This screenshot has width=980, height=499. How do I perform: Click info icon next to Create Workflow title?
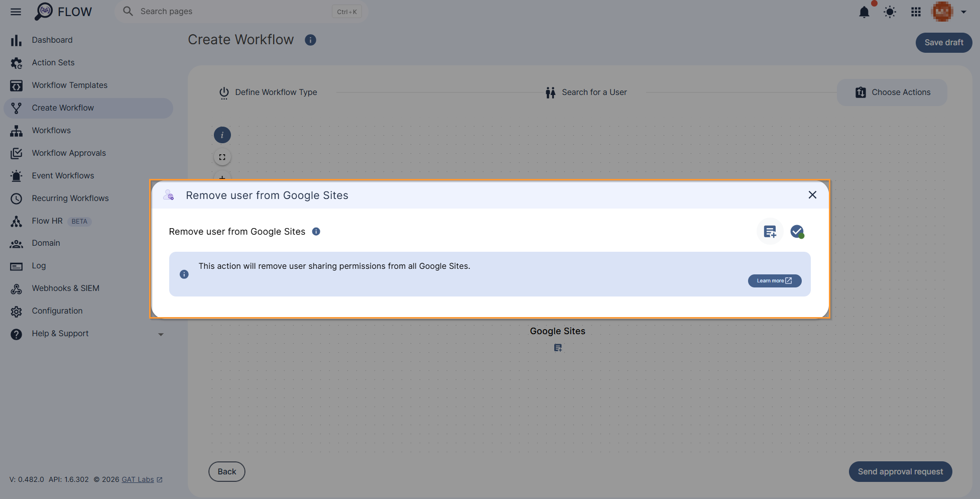point(310,40)
